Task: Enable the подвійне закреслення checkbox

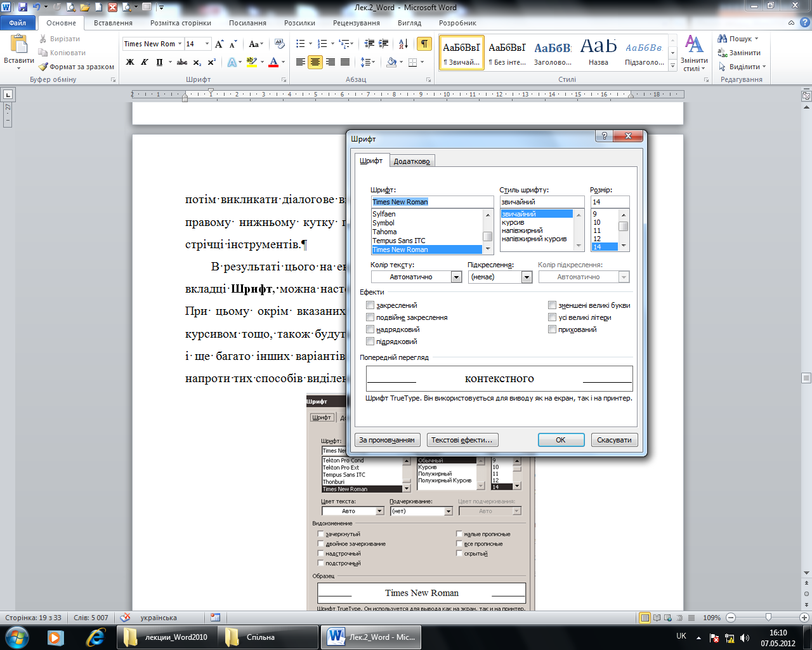Action: tap(370, 317)
